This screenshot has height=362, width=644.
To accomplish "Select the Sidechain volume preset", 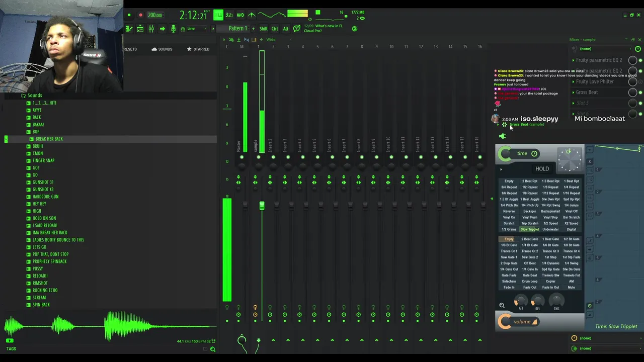I will (509, 281).
